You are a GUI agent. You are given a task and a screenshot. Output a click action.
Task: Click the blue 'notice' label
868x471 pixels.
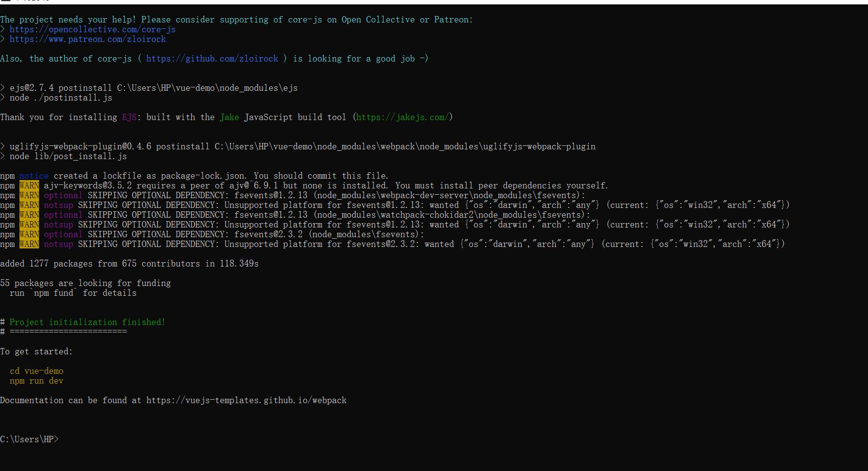(34, 176)
